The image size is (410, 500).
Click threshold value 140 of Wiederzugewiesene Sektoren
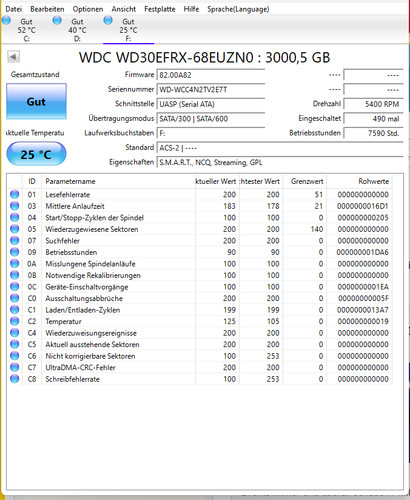pyautogui.click(x=317, y=229)
